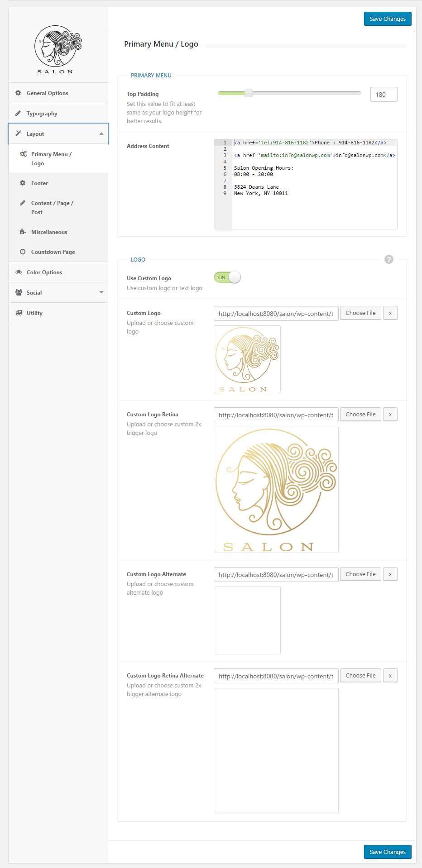Click the top Save Changes button

(x=387, y=19)
